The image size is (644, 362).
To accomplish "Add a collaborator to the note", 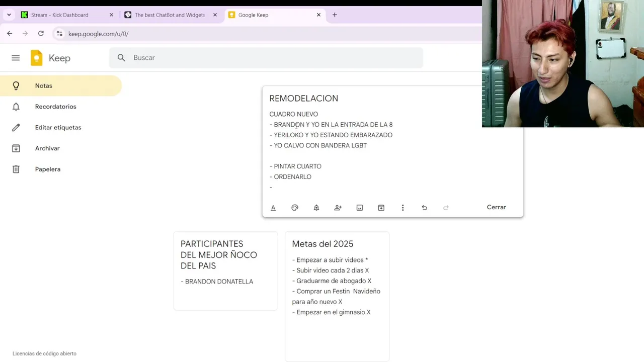I will point(338,208).
